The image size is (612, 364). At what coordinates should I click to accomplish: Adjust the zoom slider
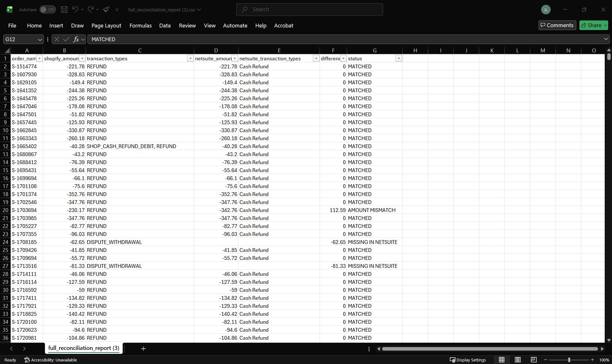click(569, 360)
